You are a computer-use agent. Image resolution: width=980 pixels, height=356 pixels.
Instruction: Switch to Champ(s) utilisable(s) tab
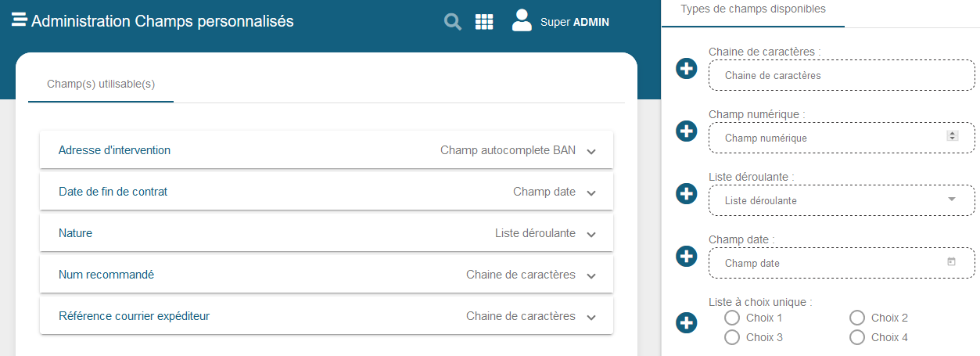pyautogui.click(x=101, y=84)
